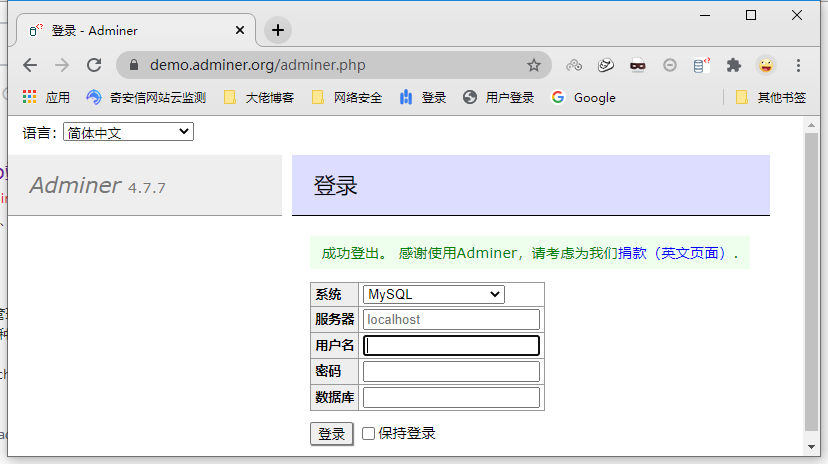828x464 pixels.
Task: Open the 登录 bookmark with blue icon
Action: click(423, 98)
